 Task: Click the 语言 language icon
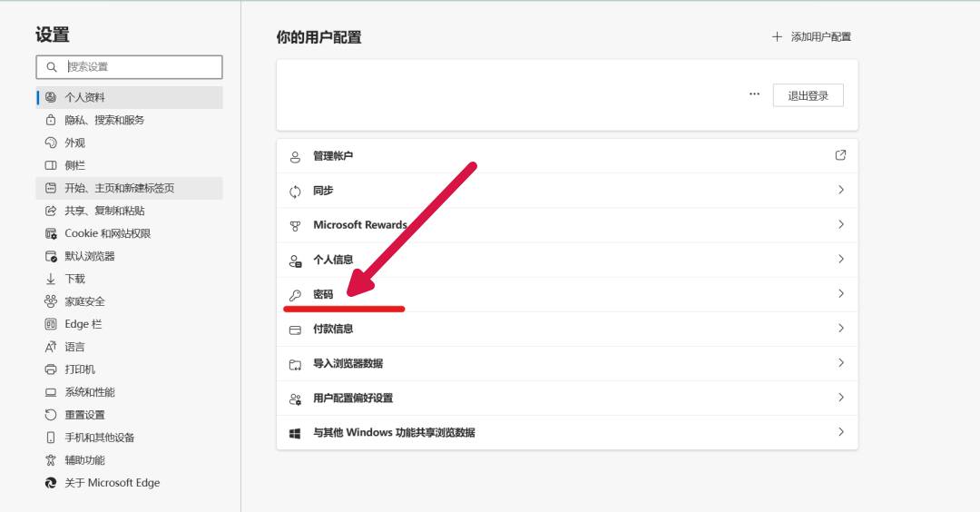(x=51, y=347)
